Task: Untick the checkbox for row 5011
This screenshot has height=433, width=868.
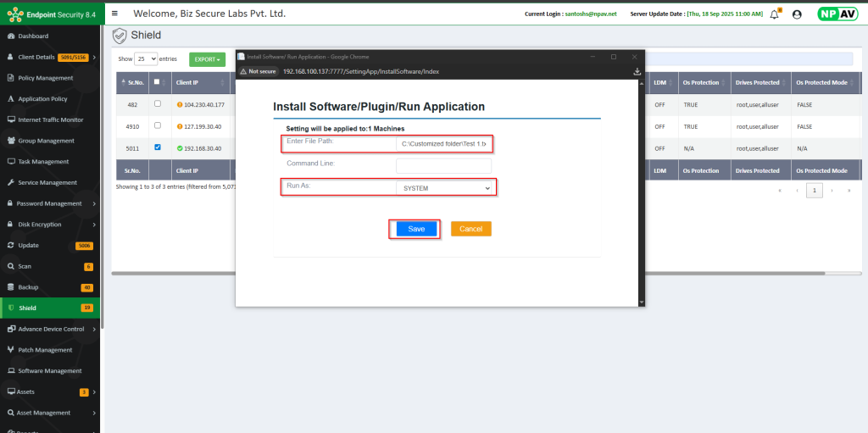Action: [x=157, y=148]
